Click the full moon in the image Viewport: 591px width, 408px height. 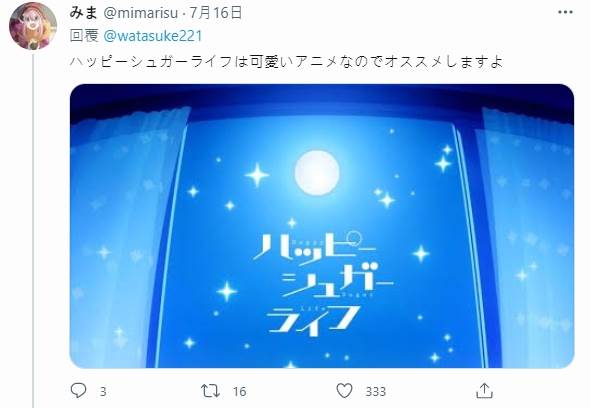317,173
